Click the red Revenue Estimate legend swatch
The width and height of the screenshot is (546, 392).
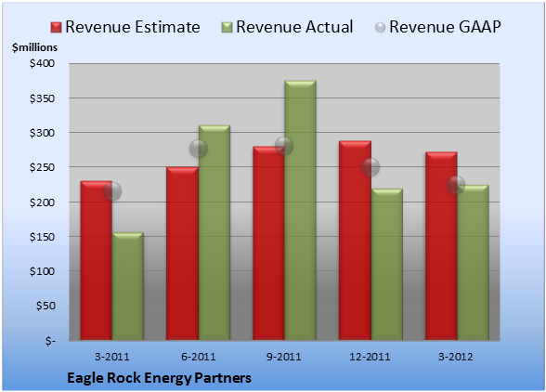click(56, 28)
